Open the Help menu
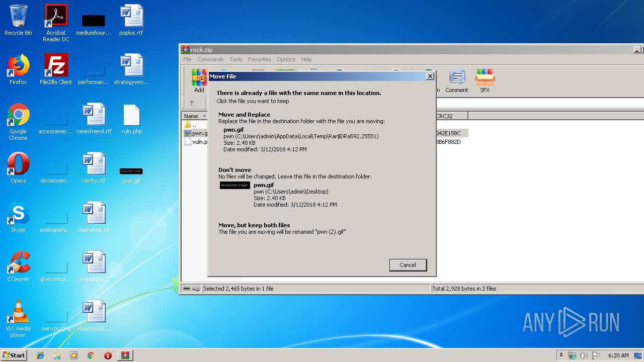This screenshot has height=362, width=644. click(306, 59)
